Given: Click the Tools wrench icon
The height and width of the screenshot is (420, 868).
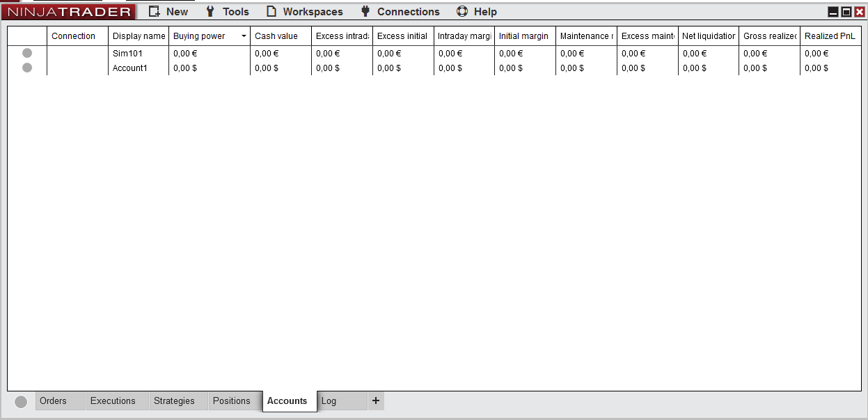Looking at the screenshot, I should (210, 12).
